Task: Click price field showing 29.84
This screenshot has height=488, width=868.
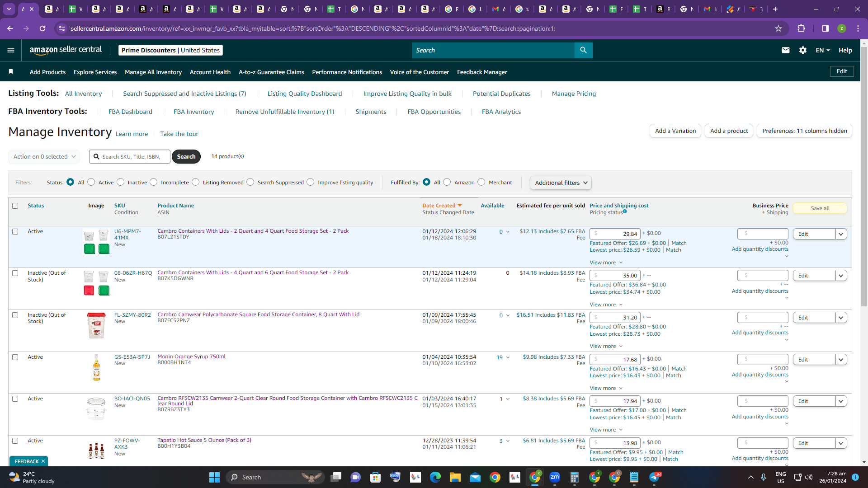Action: [615, 234]
